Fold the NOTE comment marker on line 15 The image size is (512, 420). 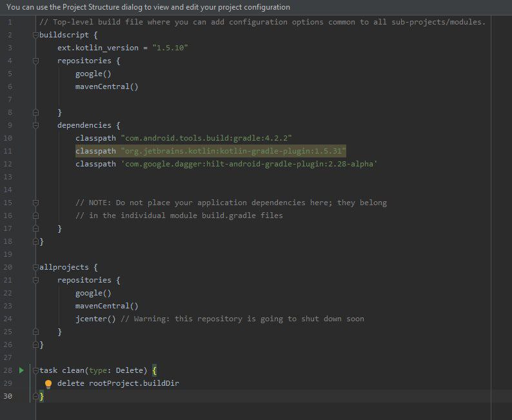tap(36, 203)
